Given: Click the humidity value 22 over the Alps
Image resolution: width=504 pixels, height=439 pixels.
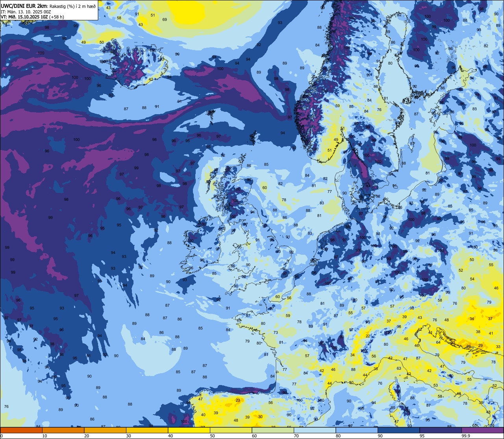Looking at the screenshot, I should pyautogui.click(x=368, y=336).
